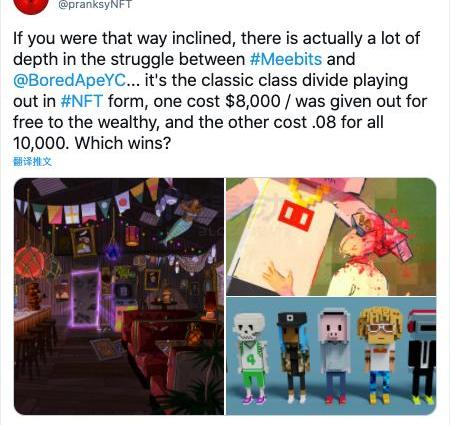Click the pig-faced Meebit character

pyautogui.click(x=335, y=357)
